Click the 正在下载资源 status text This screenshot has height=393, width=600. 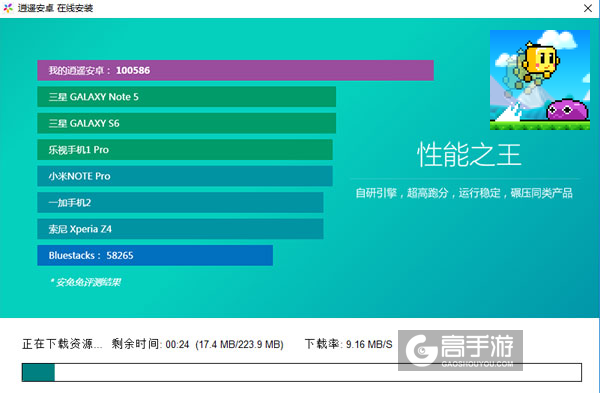(62, 344)
